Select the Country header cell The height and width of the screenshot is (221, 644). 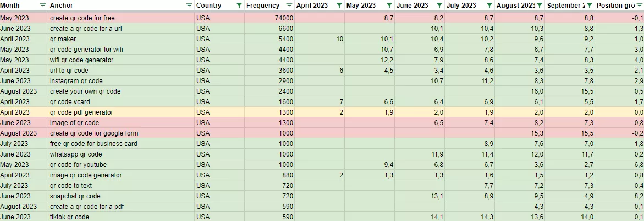tap(219, 6)
